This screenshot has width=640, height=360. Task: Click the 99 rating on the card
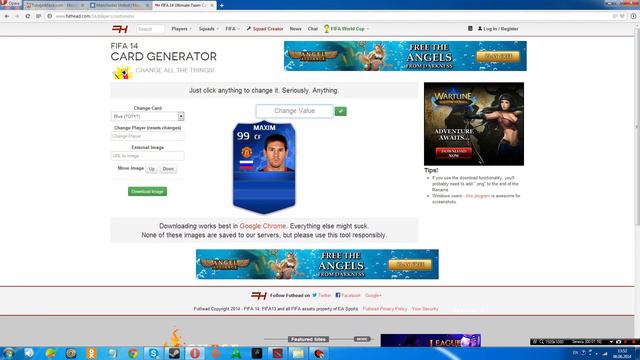pyautogui.click(x=243, y=136)
